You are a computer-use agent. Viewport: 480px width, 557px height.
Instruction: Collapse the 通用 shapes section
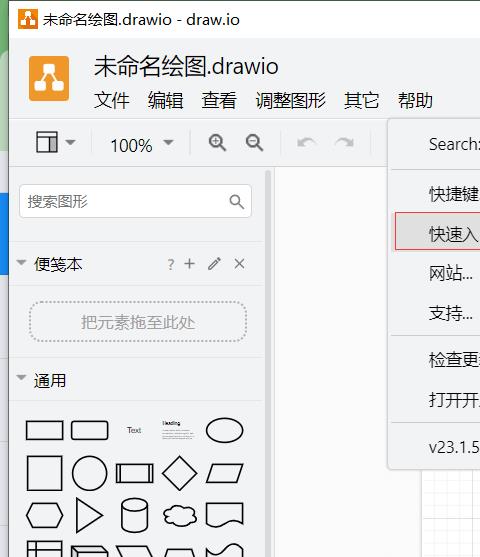coord(22,377)
